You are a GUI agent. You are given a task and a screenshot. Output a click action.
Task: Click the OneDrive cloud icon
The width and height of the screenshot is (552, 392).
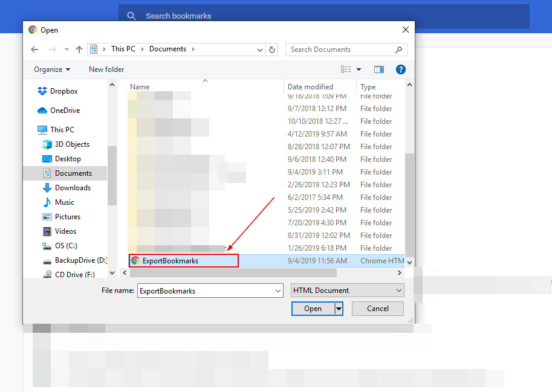tap(42, 111)
